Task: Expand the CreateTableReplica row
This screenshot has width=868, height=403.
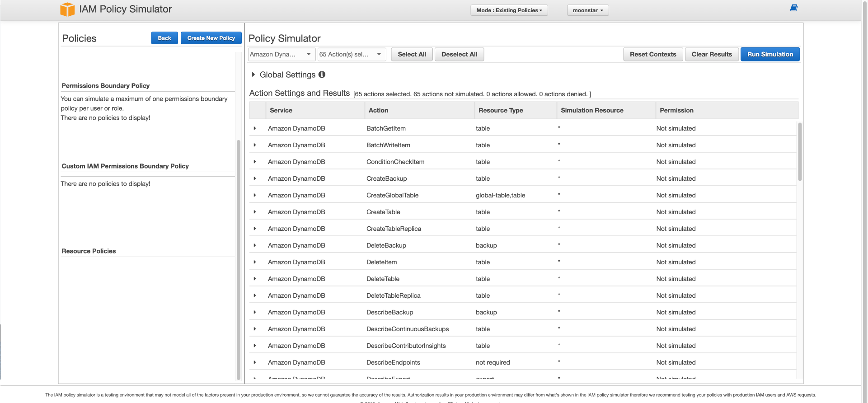Action: 255,229
